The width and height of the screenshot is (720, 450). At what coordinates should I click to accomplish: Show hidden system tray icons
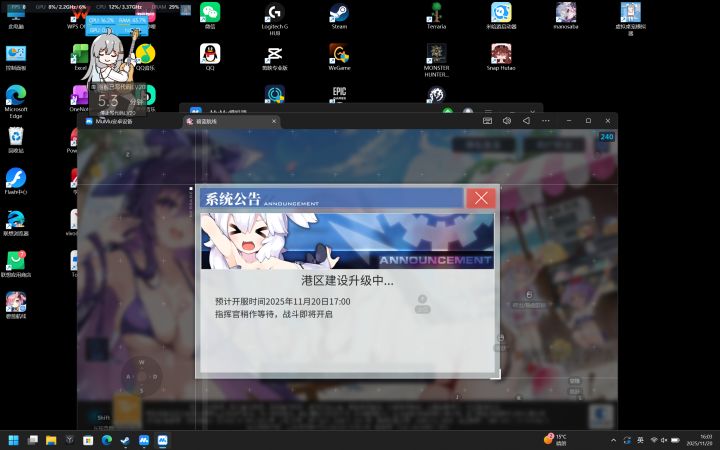(613, 440)
